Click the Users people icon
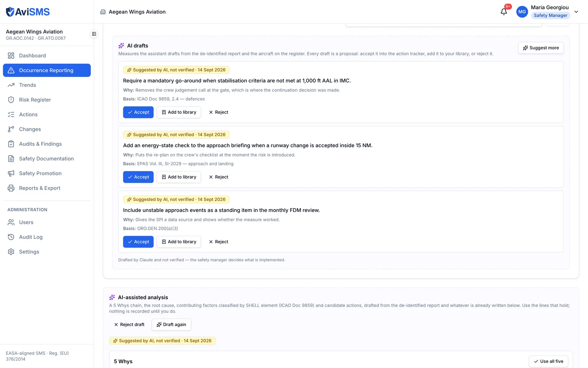 tap(11, 222)
